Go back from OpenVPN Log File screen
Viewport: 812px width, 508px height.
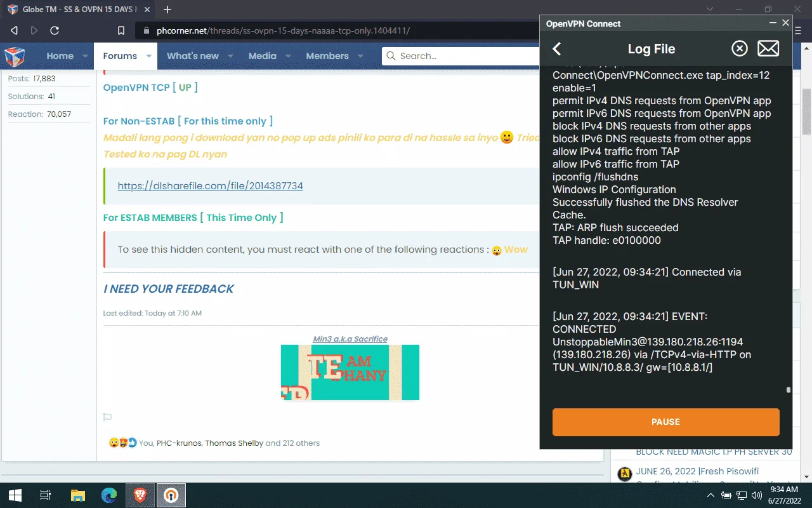[557, 49]
